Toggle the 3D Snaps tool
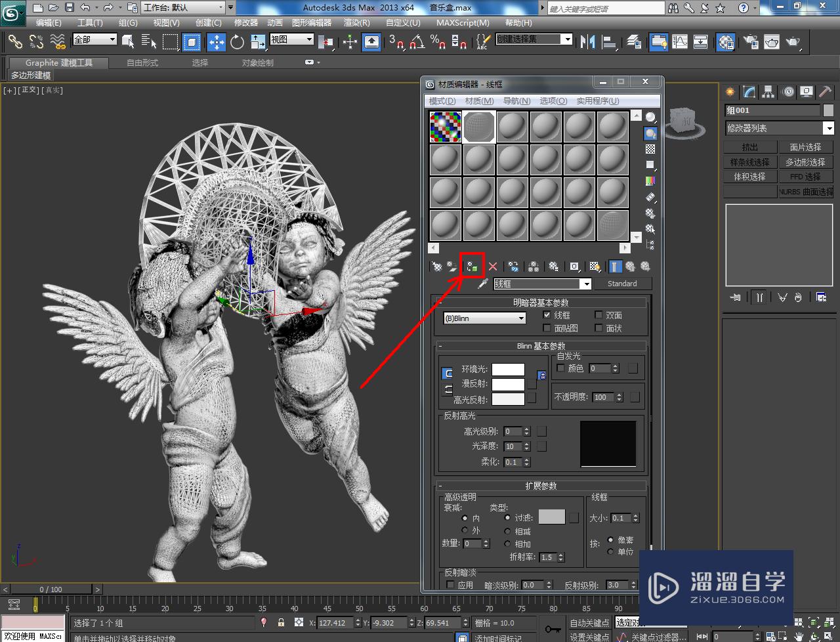 click(396, 42)
